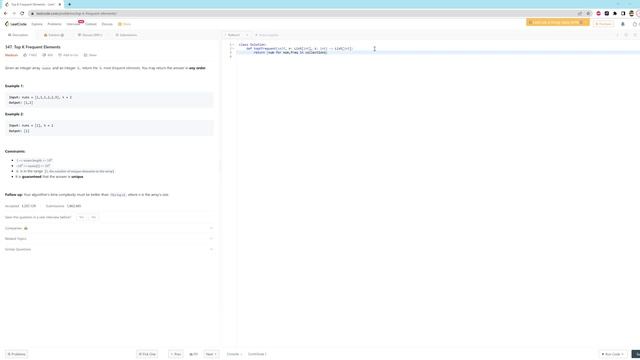This screenshot has height=360, width=640.
Task: Answer No to interview question prompt
Action: coord(93,217)
